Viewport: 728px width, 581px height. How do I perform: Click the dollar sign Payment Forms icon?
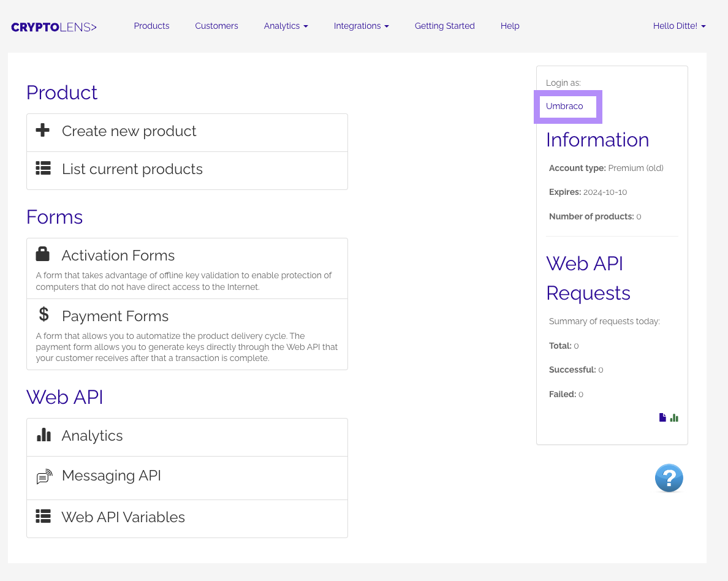[x=44, y=315]
